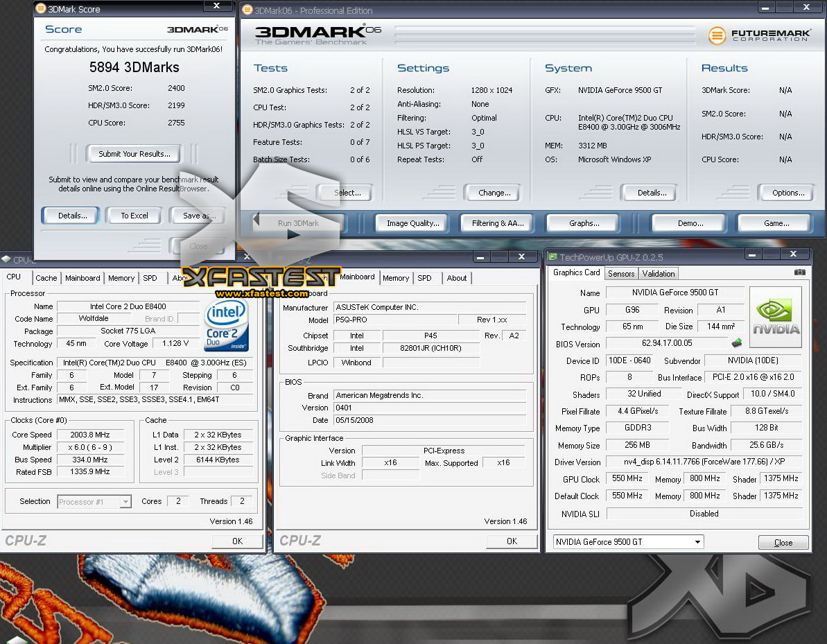The image size is (827, 644).
Task: Minimize the GPU-Z window
Action: pyautogui.click(x=752, y=254)
